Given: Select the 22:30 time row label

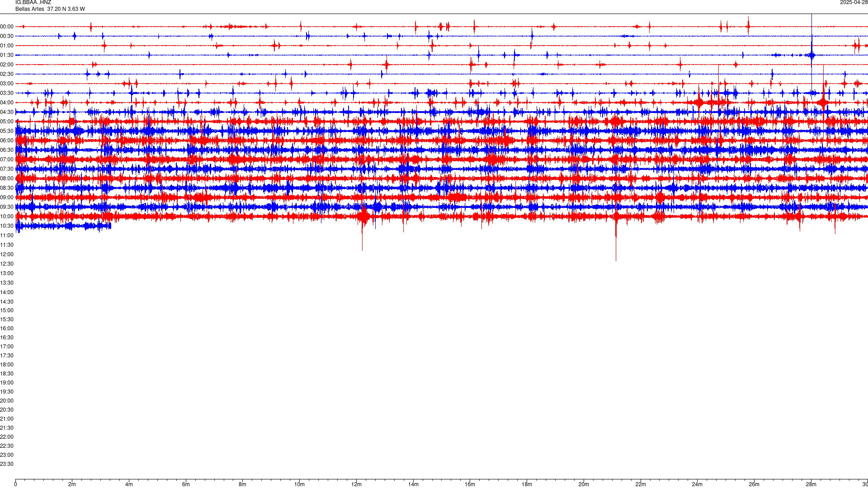Looking at the screenshot, I should tap(7, 446).
